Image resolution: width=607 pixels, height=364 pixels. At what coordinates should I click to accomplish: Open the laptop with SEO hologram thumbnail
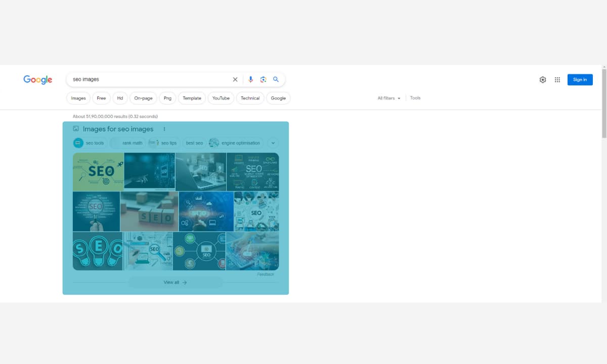tap(201, 172)
